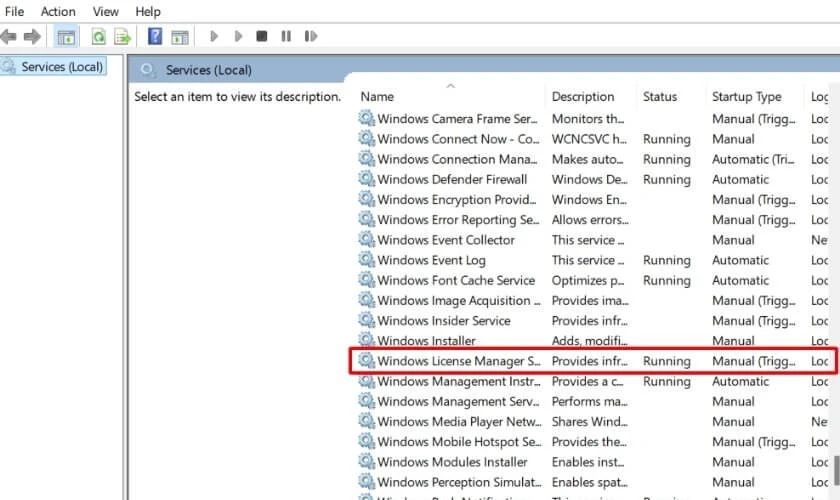Select the Windows Management Instr... service name

[459, 382]
